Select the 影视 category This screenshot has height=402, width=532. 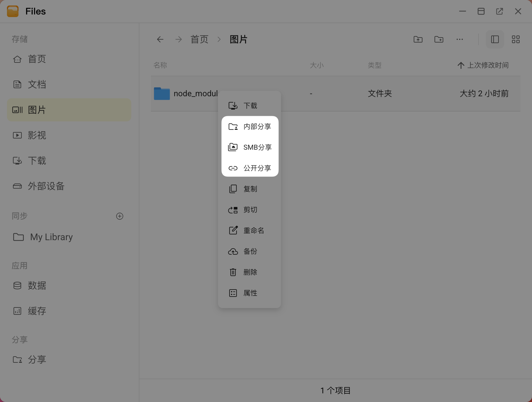(37, 135)
